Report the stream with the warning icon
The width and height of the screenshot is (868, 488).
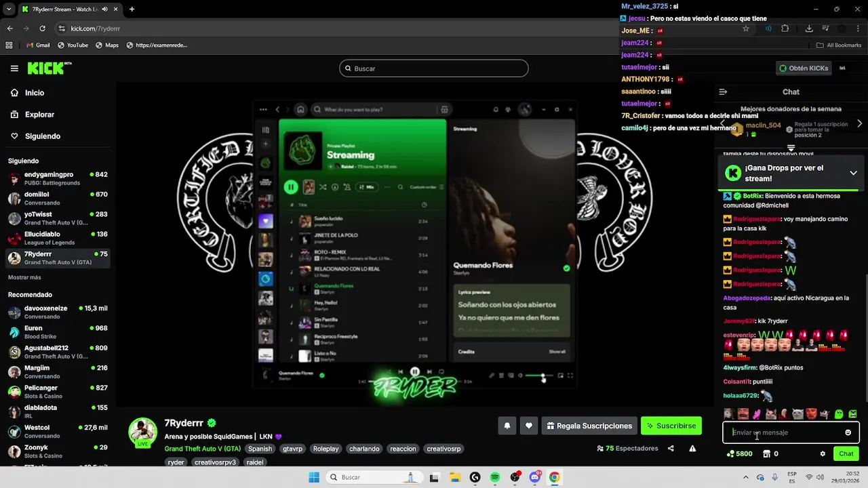pyautogui.click(x=692, y=449)
